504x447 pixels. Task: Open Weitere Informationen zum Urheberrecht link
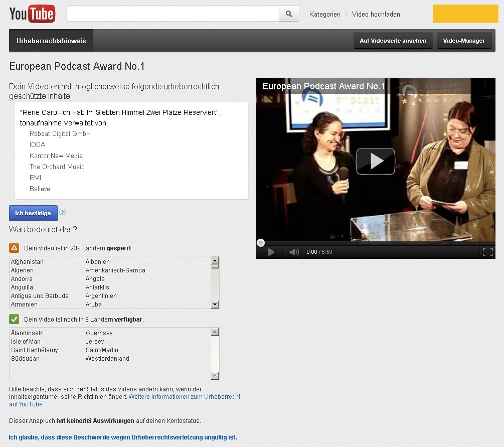(125, 400)
